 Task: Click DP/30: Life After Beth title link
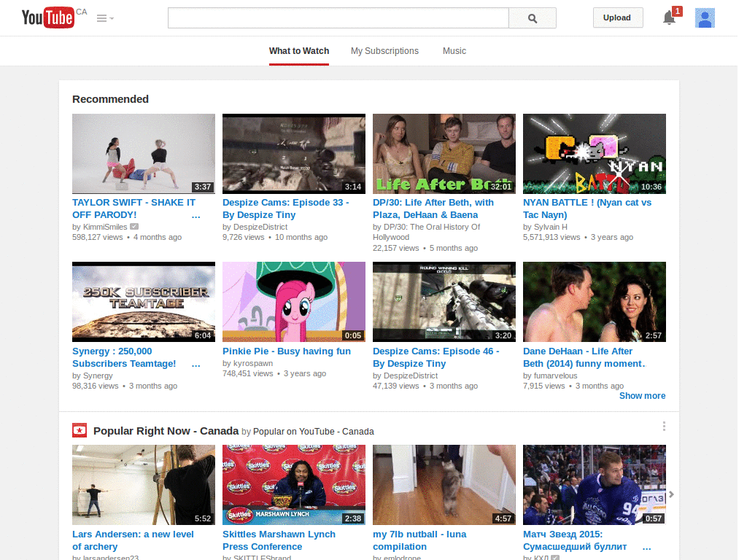(x=433, y=209)
